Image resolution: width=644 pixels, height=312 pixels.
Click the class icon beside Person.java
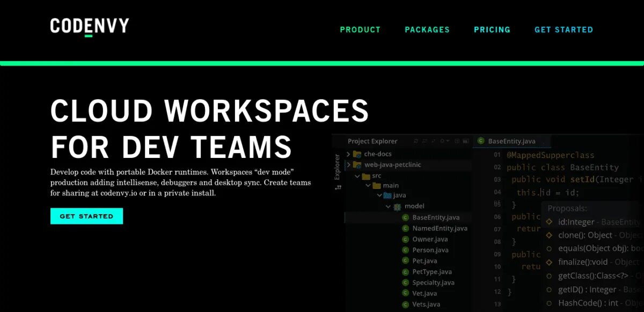(x=406, y=250)
